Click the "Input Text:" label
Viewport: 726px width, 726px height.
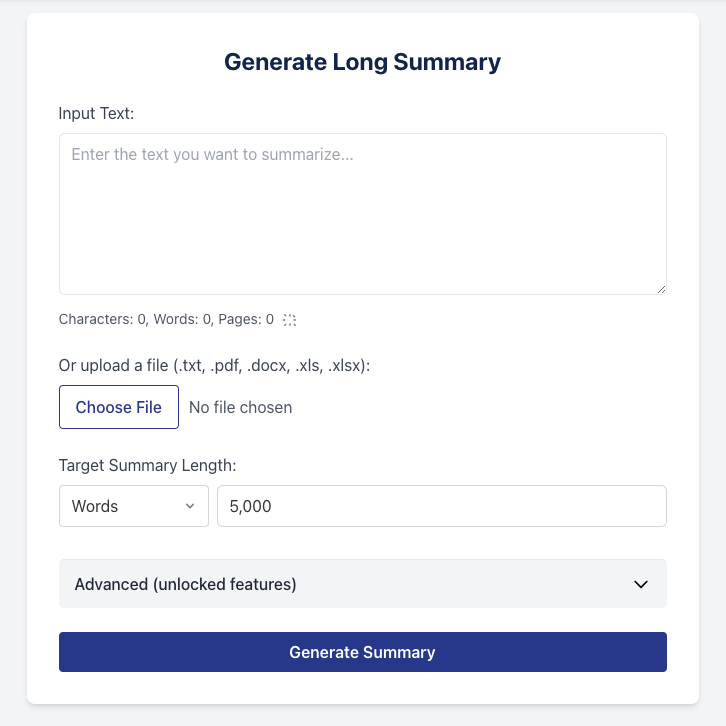tap(97, 113)
